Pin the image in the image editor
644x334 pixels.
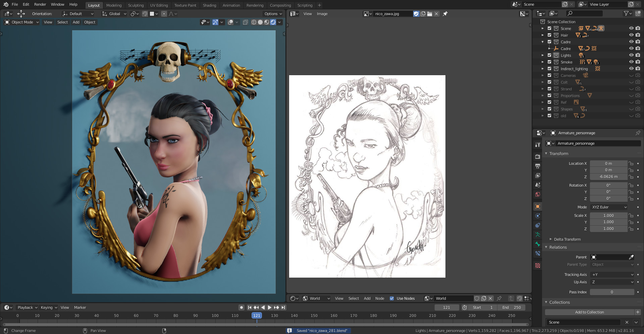(445, 14)
